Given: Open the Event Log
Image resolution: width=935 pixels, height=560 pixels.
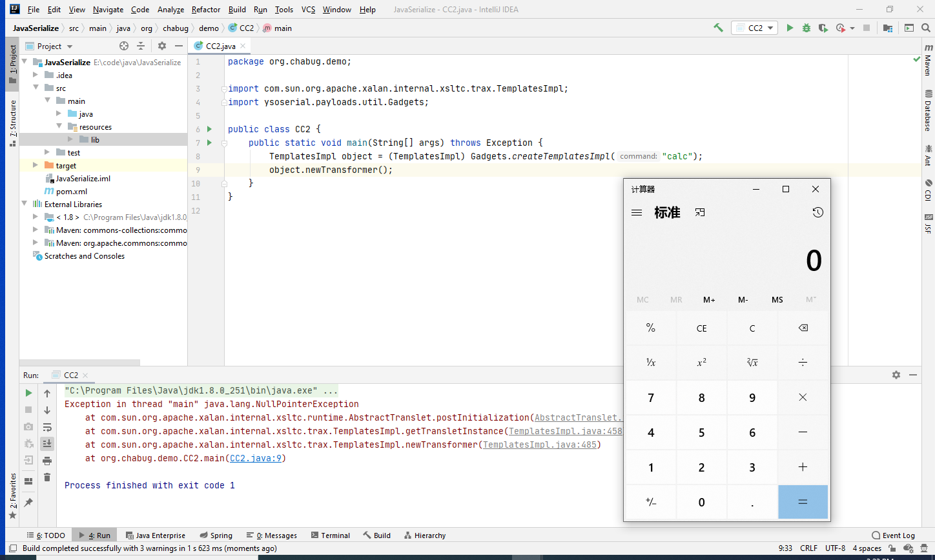Looking at the screenshot, I should click(893, 535).
